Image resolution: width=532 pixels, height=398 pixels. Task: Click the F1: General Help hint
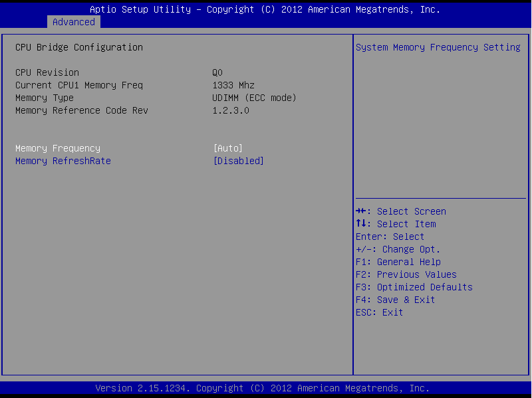coord(398,262)
